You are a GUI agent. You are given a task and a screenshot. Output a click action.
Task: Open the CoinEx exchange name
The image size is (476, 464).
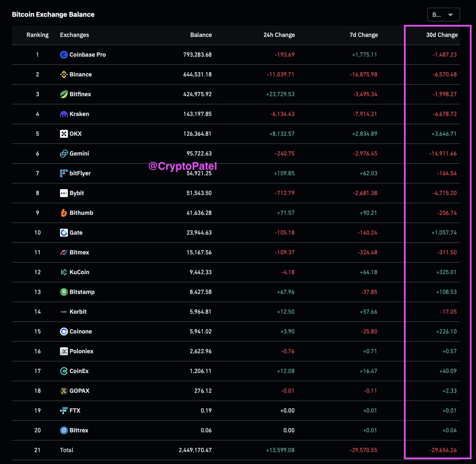coord(79,371)
